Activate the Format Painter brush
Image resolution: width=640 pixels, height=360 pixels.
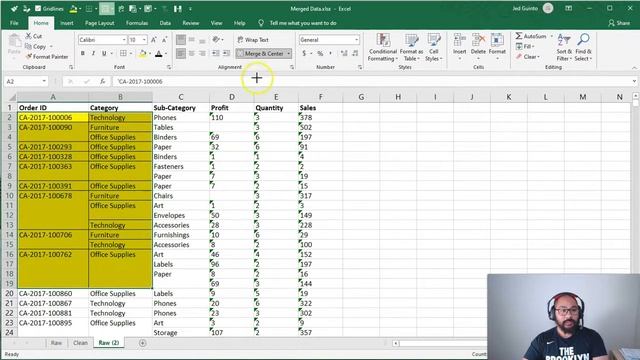pyautogui.click(x=29, y=57)
